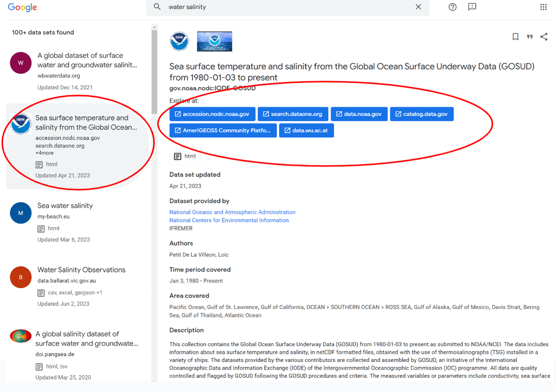
Task: Click the cite quotation mark icon
Action: tap(530, 37)
